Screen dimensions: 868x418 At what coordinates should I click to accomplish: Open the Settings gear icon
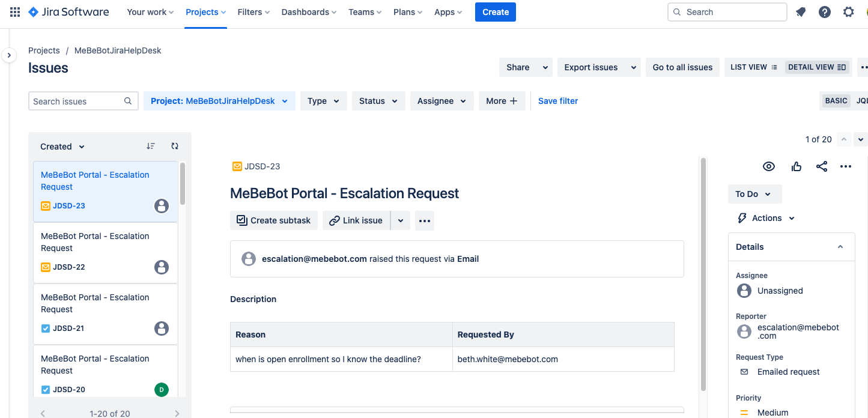(x=848, y=12)
